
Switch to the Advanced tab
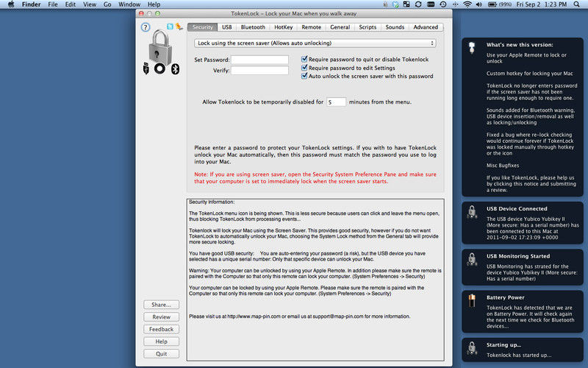426,27
